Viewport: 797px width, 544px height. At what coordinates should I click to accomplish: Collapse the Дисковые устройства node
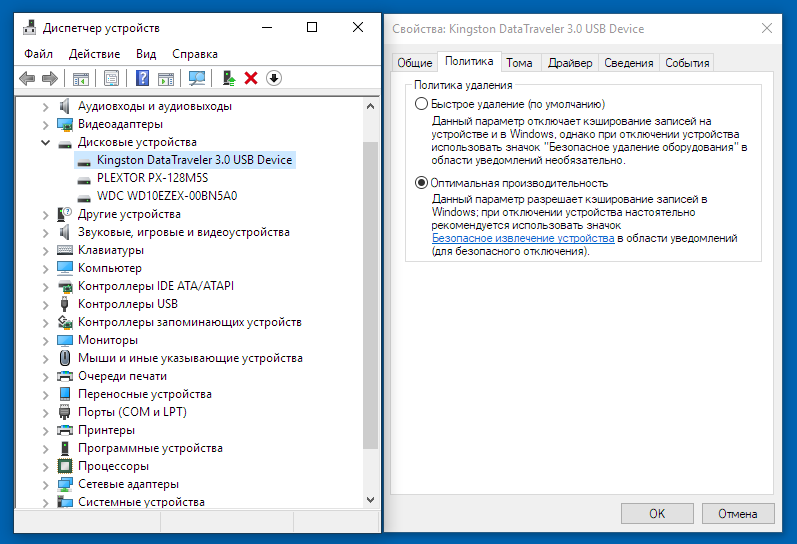tap(45, 142)
